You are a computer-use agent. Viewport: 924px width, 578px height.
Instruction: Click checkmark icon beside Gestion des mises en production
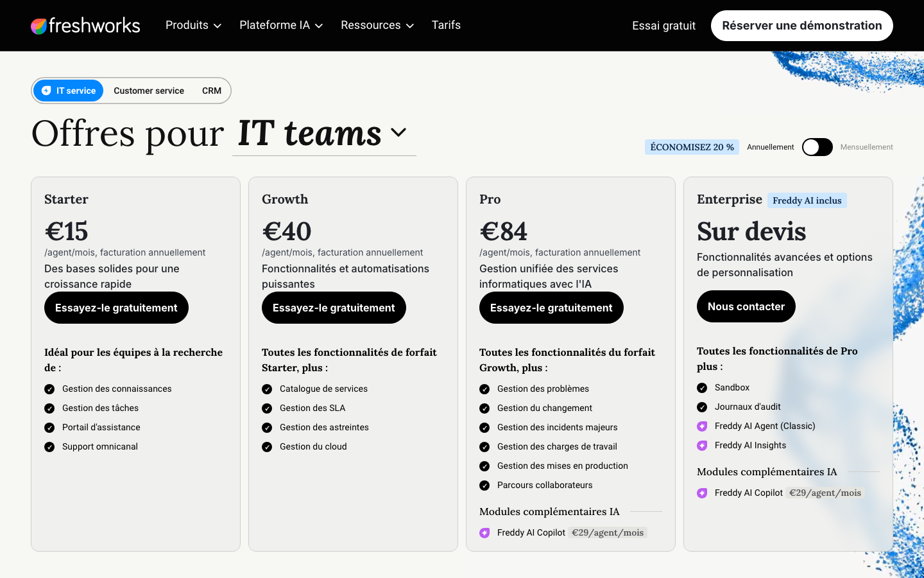point(484,466)
